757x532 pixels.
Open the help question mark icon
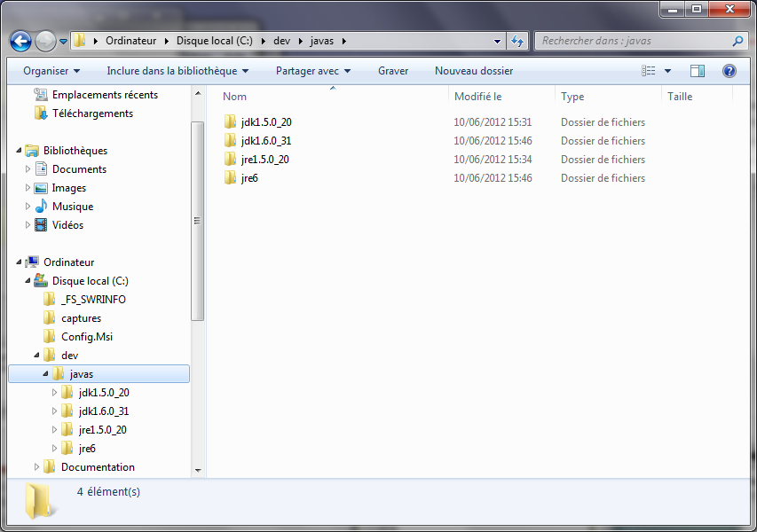[729, 71]
